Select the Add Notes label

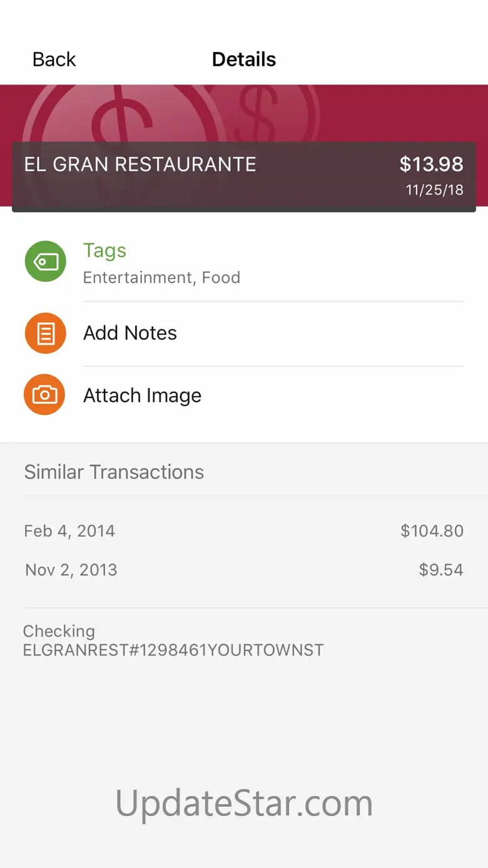(x=130, y=333)
